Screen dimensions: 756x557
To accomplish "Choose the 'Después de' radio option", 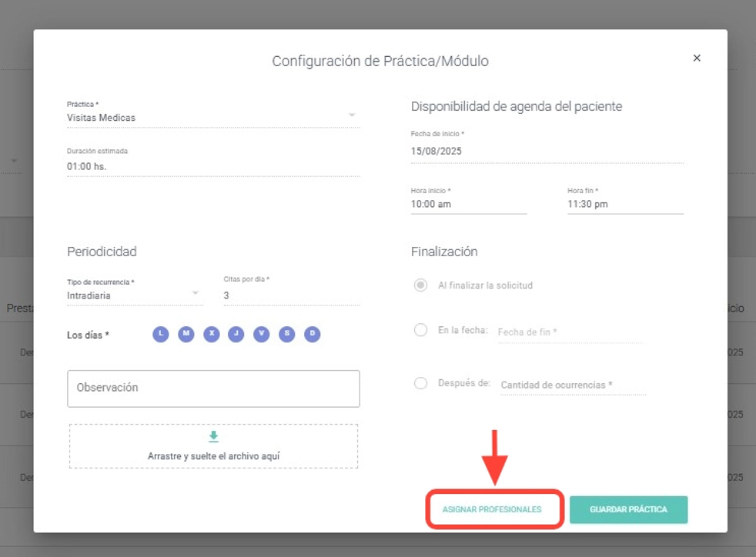I will pos(420,383).
